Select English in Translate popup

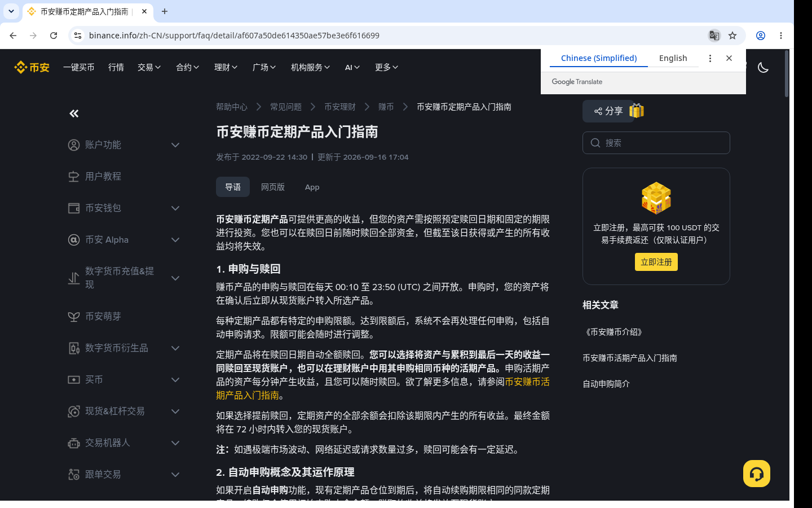pos(673,58)
